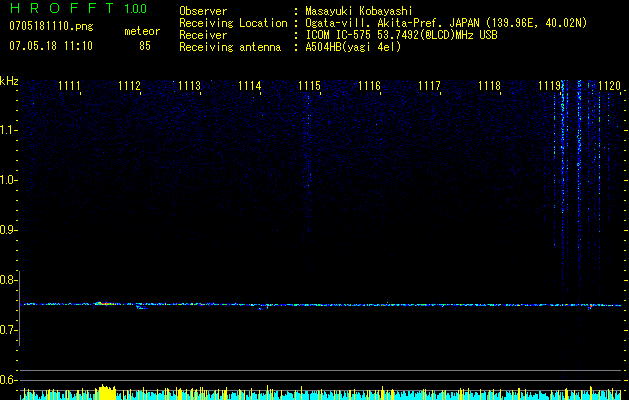The height and width of the screenshot is (400, 629).
Task: Click the 0.7 kHz frequency label
Action: (7, 330)
